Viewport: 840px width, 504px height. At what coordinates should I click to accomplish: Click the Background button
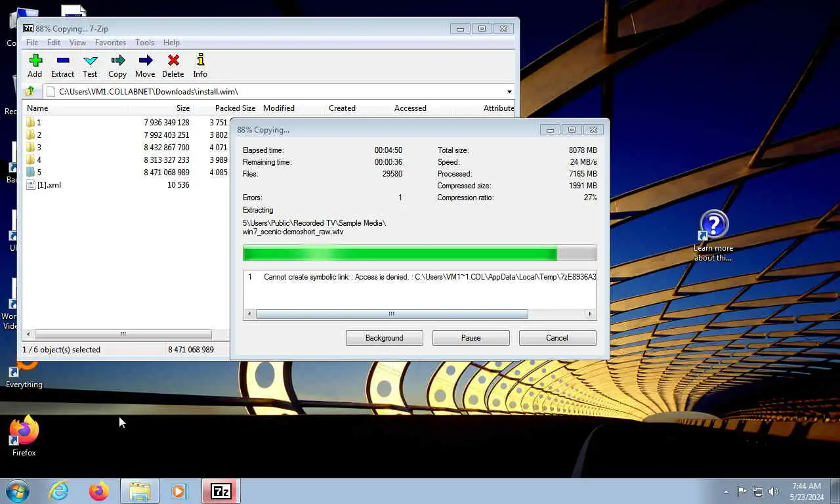(385, 338)
